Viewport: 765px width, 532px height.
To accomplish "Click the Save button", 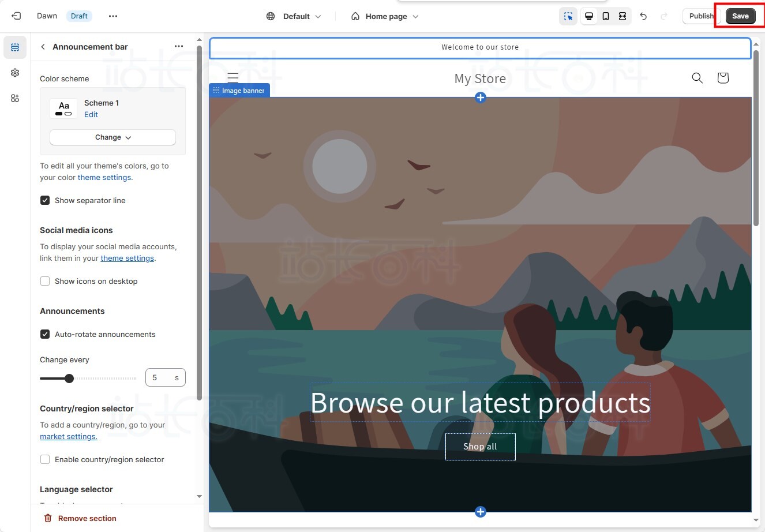I will pyautogui.click(x=740, y=16).
